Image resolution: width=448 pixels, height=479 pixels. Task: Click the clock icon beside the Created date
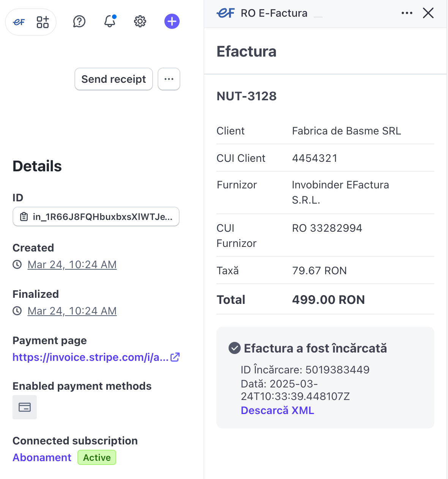[x=17, y=264]
